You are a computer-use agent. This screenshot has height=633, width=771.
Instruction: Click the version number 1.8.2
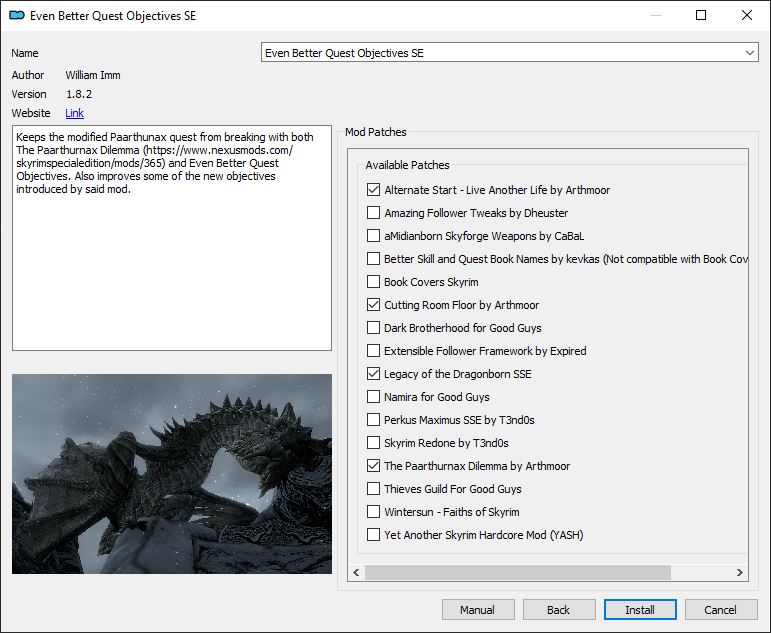(x=79, y=94)
